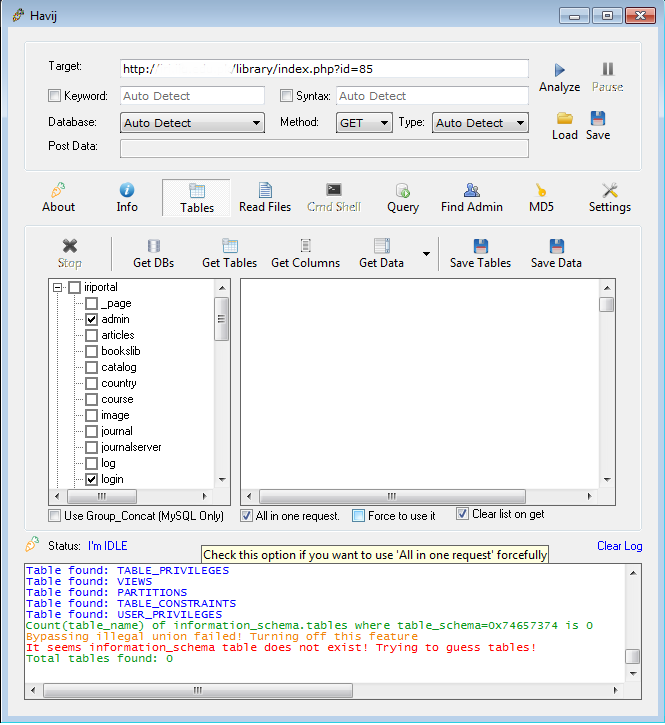Click the Save floppy icon near Load

(597, 118)
